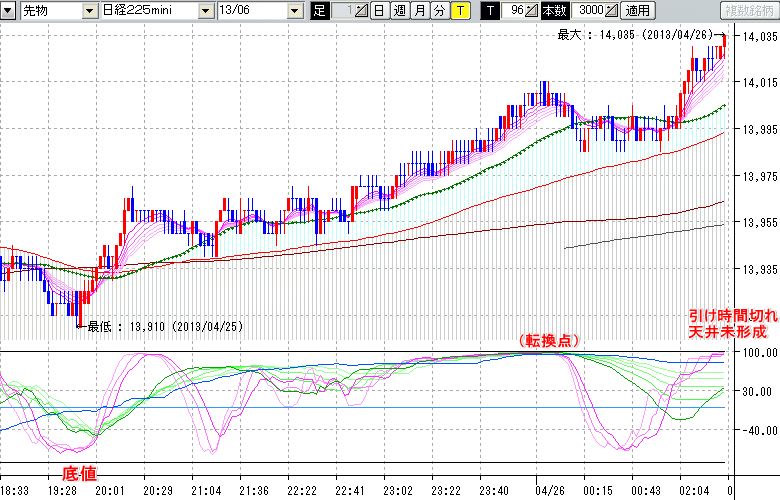
Task: Expand the 日経225mini instrument dropdown
Action: coord(205,11)
